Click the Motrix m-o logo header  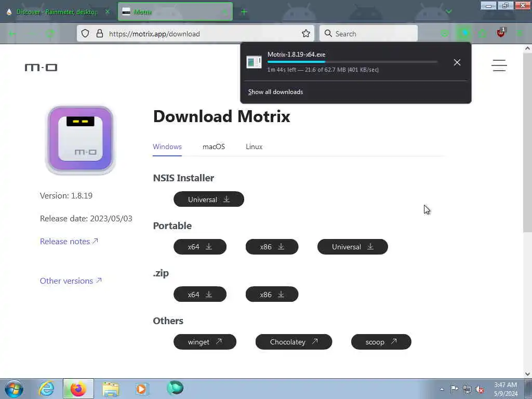tap(41, 68)
